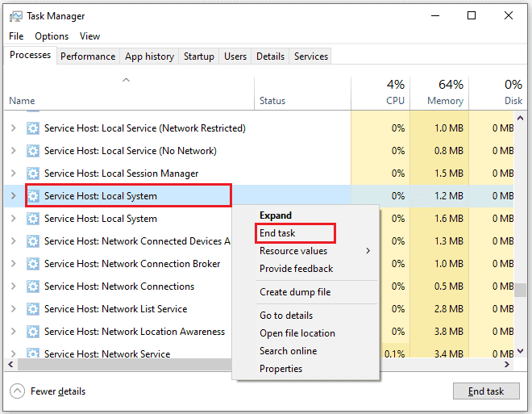532x414 pixels.
Task: Click gear icon for Local Service (No Network)
Action: point(33,151)
